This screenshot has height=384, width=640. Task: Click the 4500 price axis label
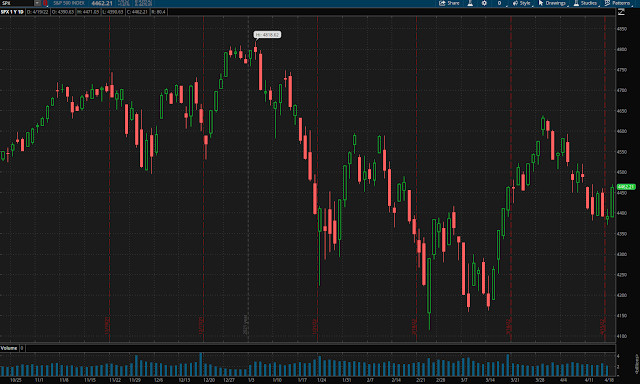tap(622, 172)
